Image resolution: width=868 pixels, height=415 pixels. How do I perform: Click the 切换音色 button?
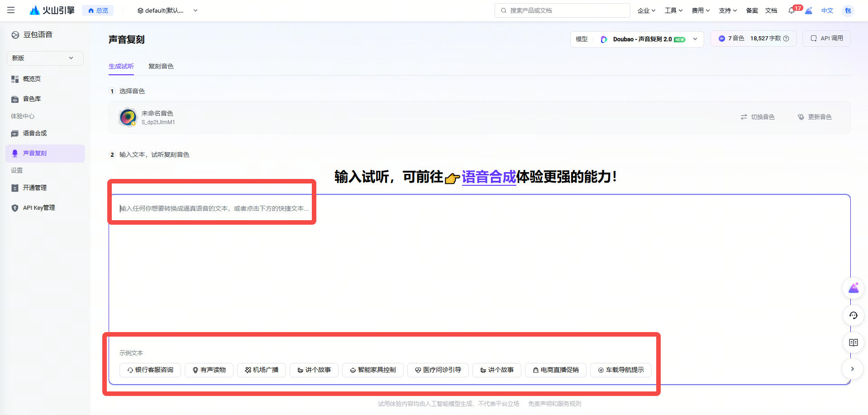point(758,117)
